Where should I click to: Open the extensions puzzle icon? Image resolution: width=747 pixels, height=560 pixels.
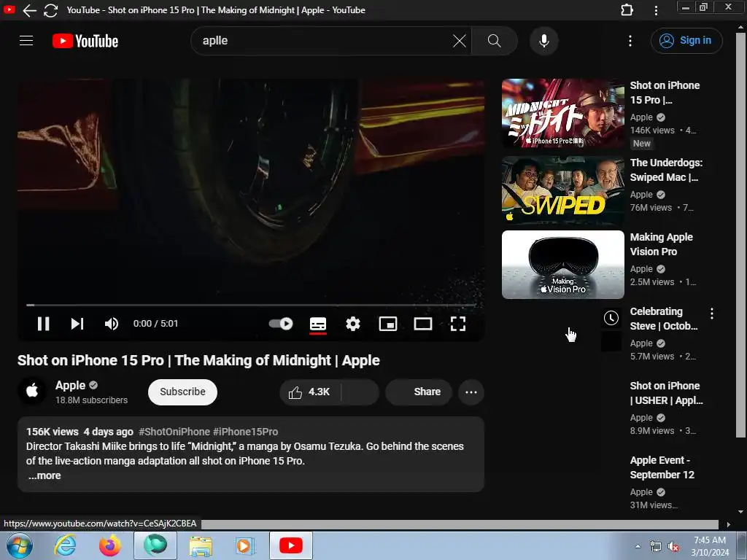click(627, 10)
